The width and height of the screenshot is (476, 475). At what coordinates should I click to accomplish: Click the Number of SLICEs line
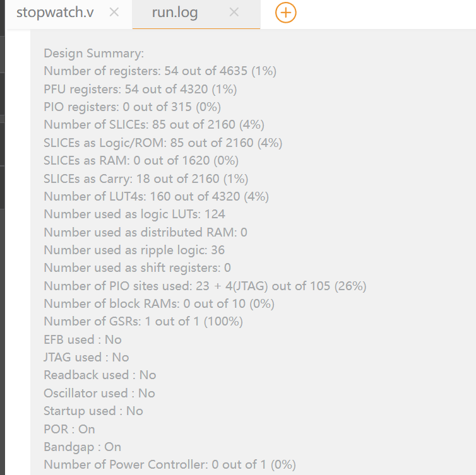(154, 125)
